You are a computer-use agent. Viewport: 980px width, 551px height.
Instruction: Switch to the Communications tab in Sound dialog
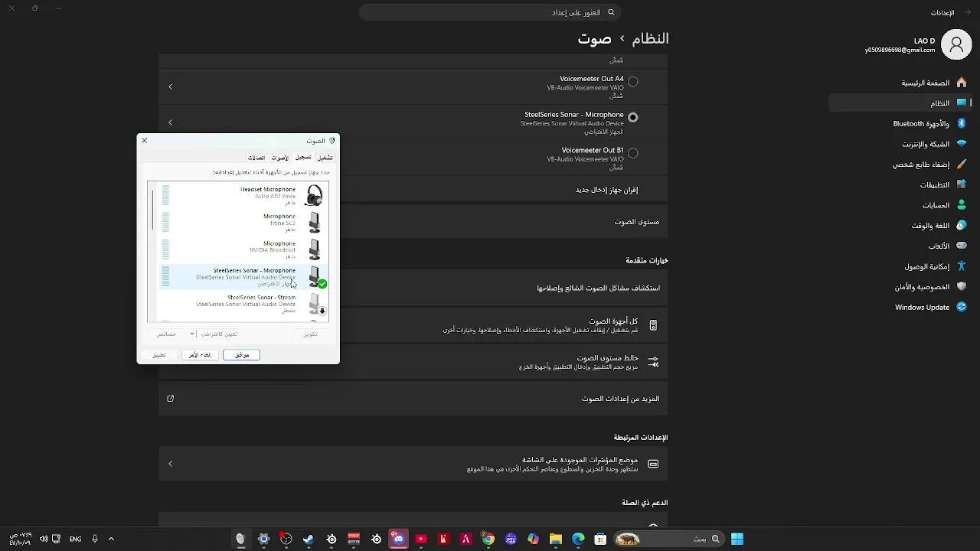pyautogui.click(x=256, y=158)
